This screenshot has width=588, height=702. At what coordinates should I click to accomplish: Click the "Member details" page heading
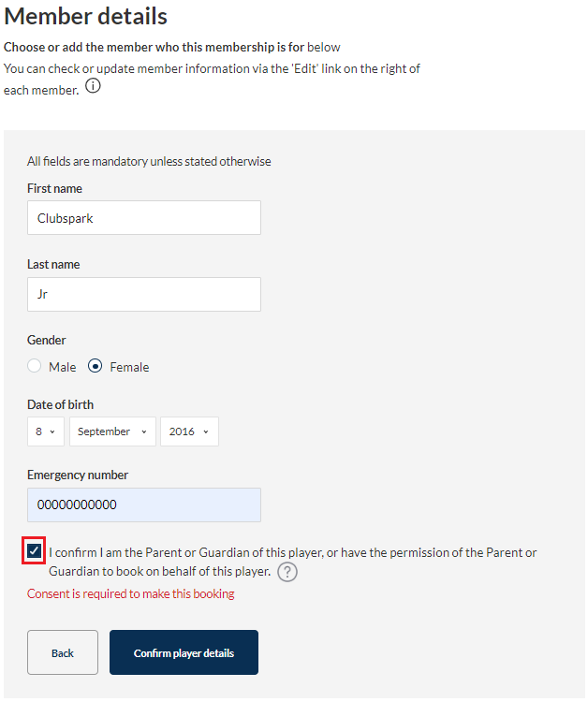pos(86,16)
